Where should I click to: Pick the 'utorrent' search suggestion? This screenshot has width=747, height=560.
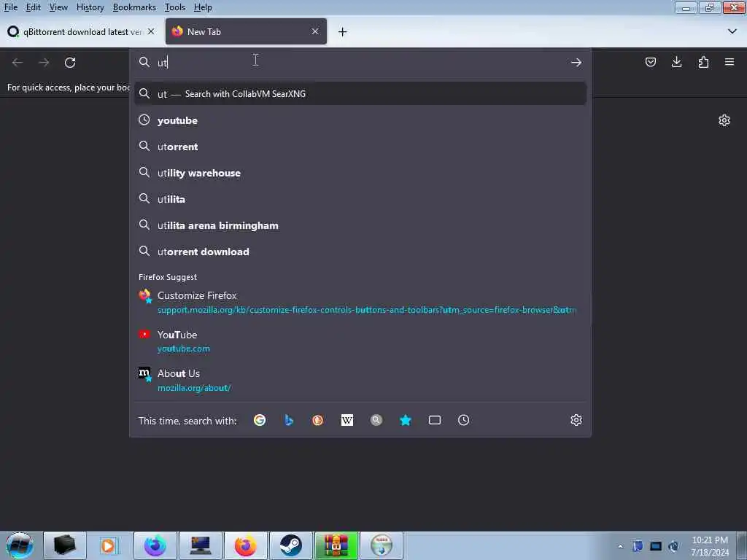tap(360, 147)
